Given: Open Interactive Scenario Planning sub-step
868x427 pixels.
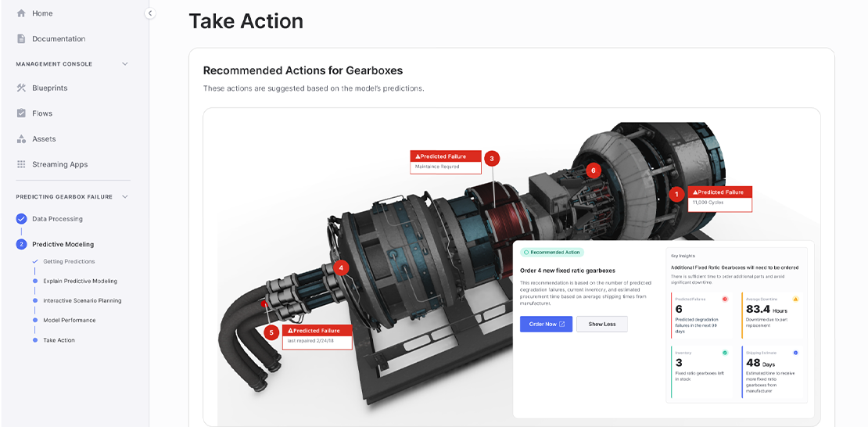Looking at the screenshot, I should (82, 301).
